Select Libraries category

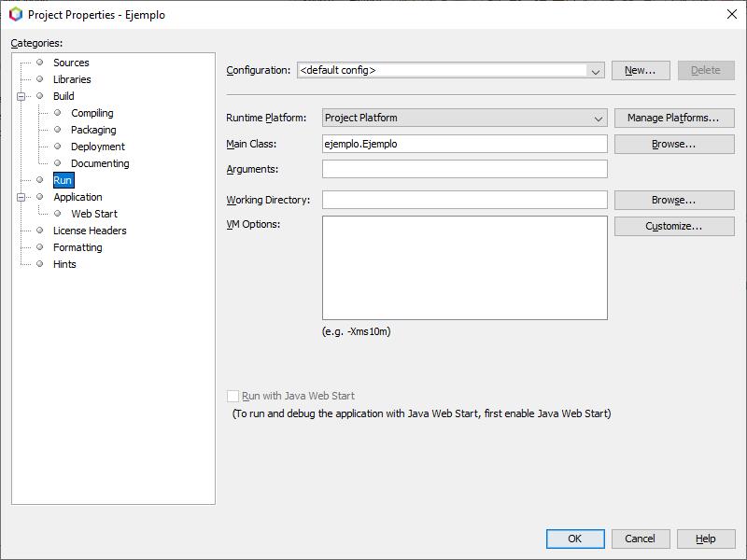tap(72, 79)
